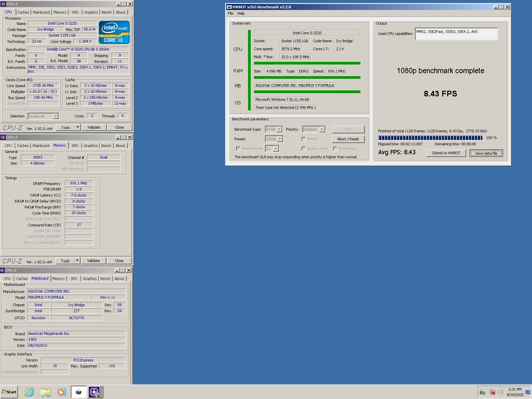Click the 8.43 FPS result text
The height and width of the screenshot is (399, 532).
point(440,94)
